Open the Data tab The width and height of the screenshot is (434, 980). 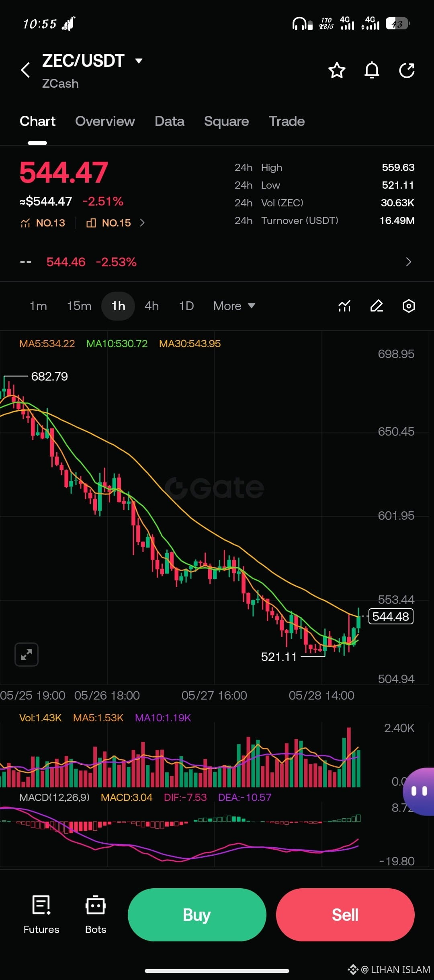point(170,121)
